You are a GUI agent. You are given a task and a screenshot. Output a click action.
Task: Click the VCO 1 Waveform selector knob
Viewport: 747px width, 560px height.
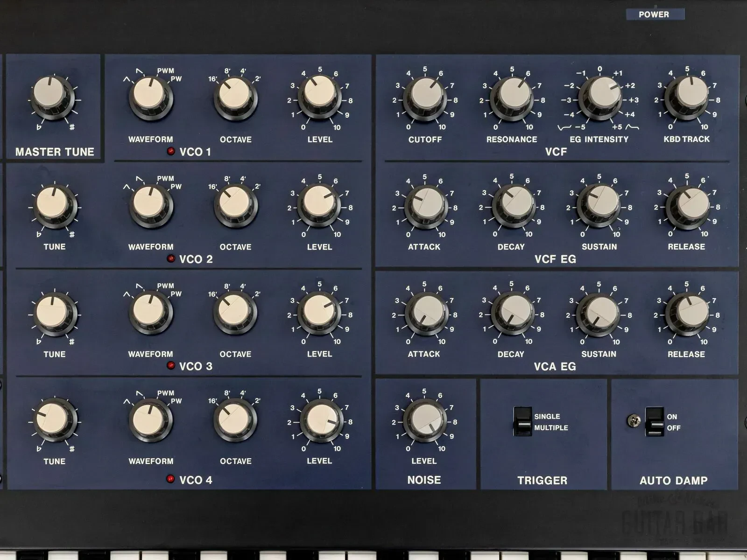150,97
